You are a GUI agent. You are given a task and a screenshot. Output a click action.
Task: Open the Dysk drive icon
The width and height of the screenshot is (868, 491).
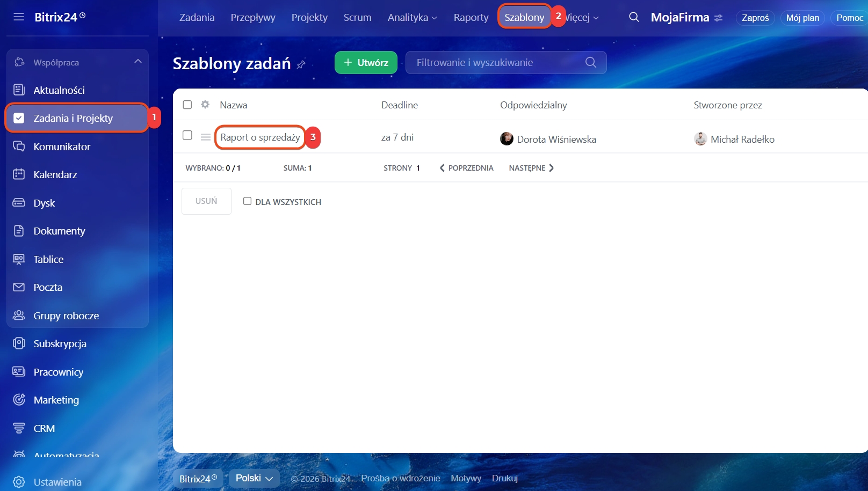(19, 202)
